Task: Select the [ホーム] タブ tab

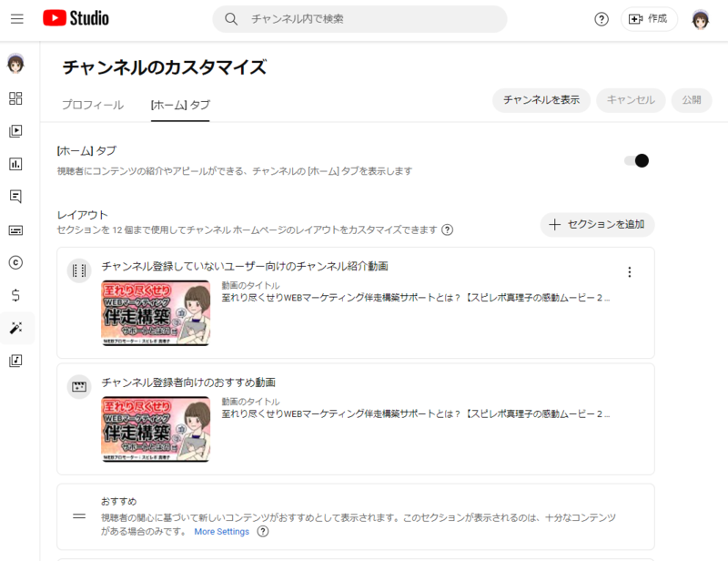Action: pos(180,105)
